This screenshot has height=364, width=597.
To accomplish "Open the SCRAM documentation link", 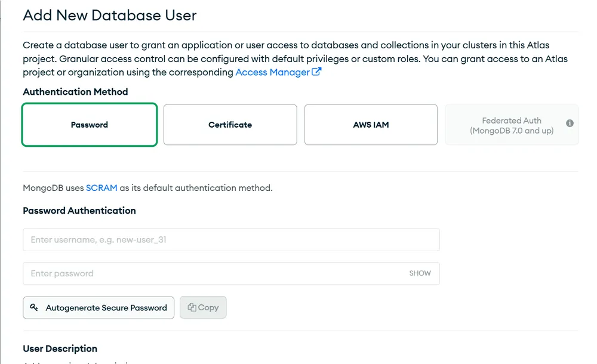I will coord(101,188).
